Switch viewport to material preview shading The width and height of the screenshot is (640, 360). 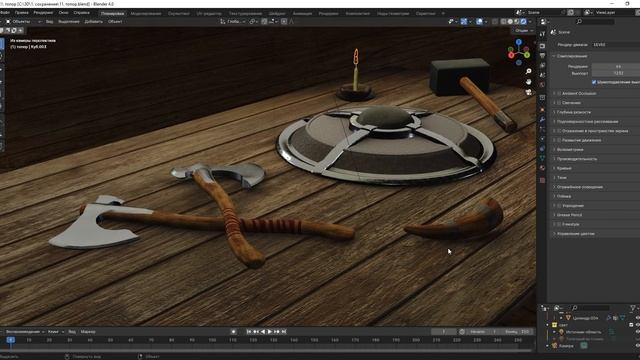coord(517,22)
